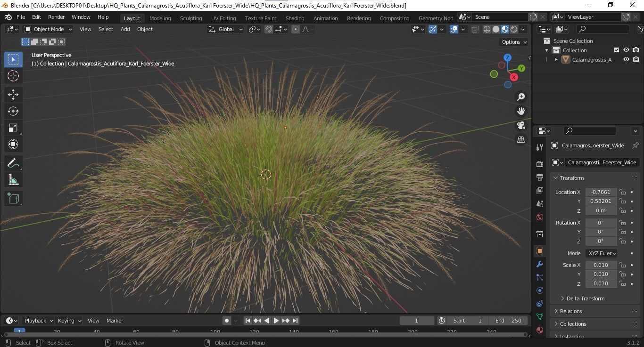Toggle Collection exclude checkbox in outliner
Viewport: 644px width, 347px height.
617,50
